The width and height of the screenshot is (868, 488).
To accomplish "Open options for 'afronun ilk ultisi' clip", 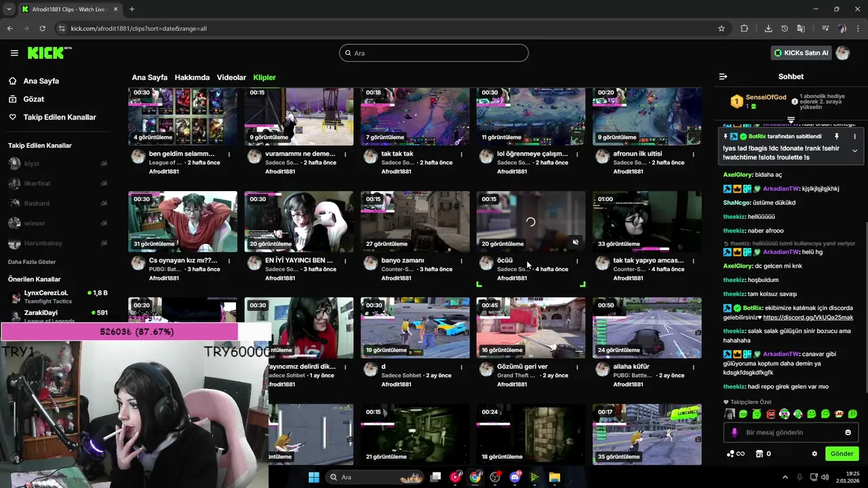I will pos(693,154).
